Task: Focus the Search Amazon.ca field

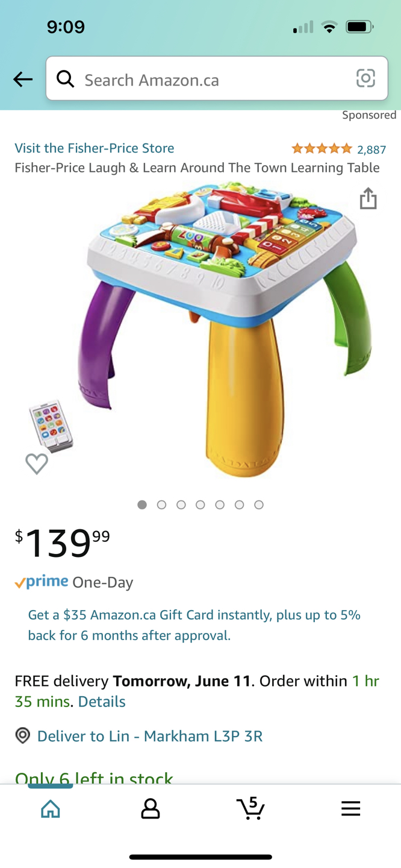Action: pos(217,78)
